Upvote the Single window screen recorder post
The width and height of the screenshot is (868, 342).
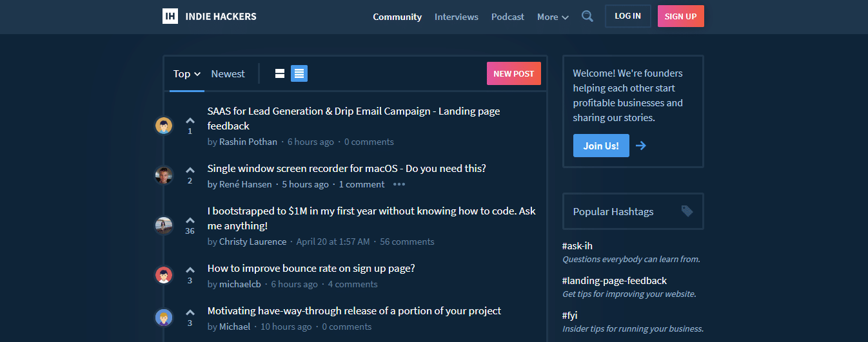190,170
